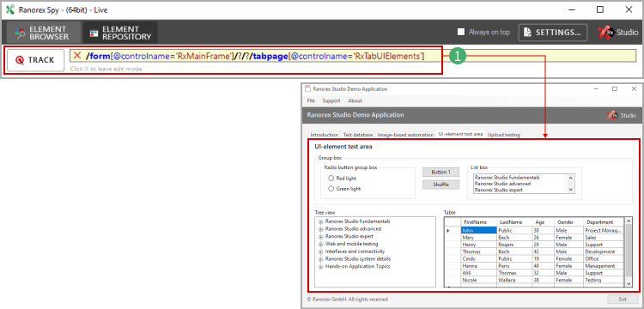
Task: Select the Hands-on Application Topics tree item
Action: (358, 266)
